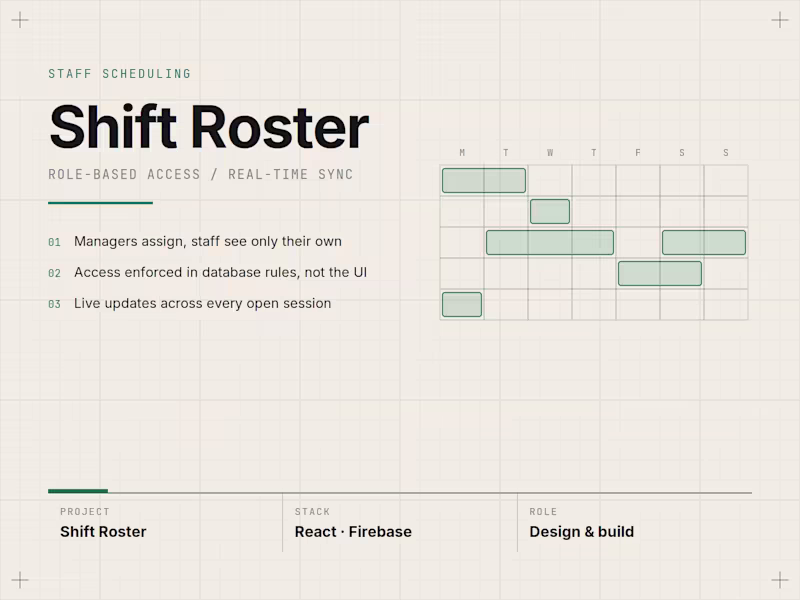Select the Wednesday shift block in second row
This screenshot has height=600, width=800.
click(x=550, y=212)
